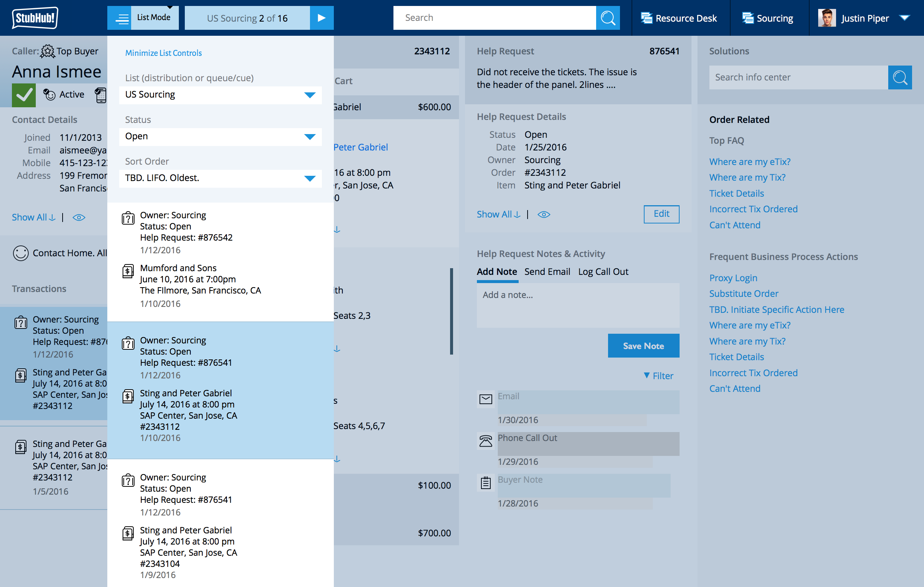Open Top FAQ 'Where are my eTix?' link
Image resolution: width=924 pixels, height=587 pixels.
pos(750,162)
